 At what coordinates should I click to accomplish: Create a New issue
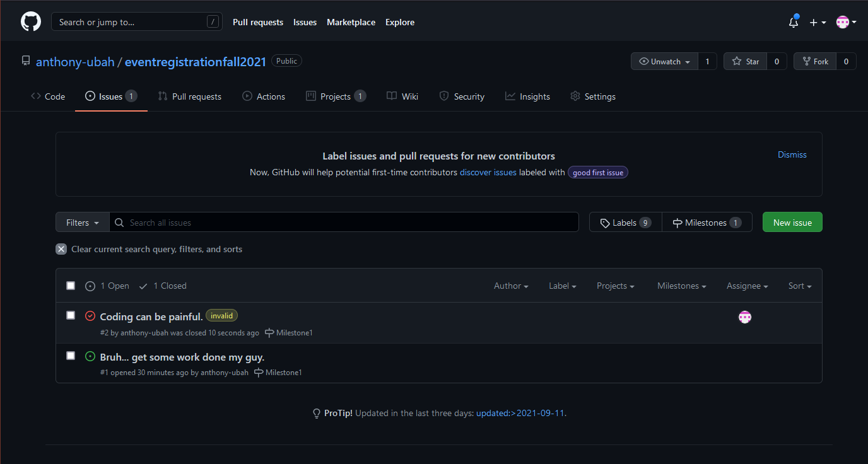[x=792, y=223]
